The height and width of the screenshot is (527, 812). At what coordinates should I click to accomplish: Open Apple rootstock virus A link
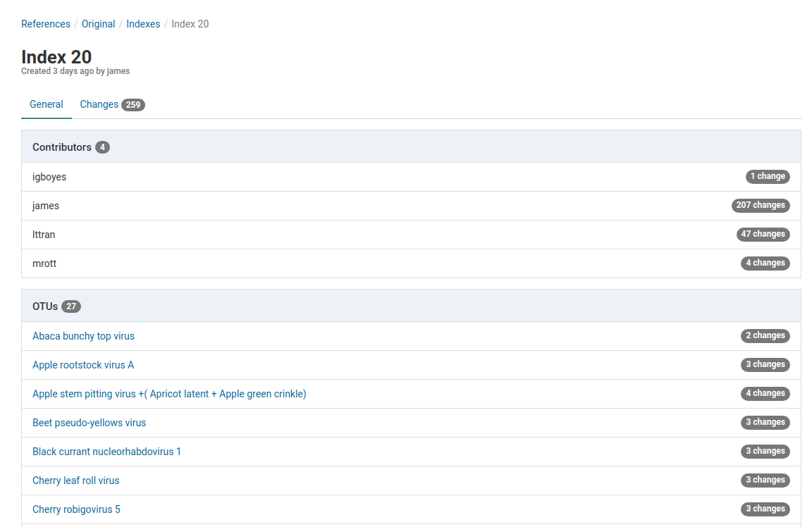coord(83,365)
